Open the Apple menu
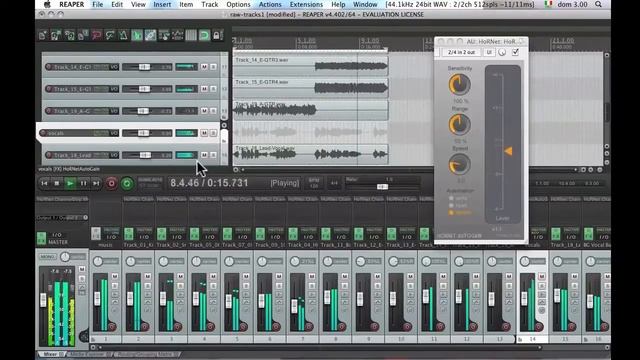This screenshot has width=640, height=360. pyautogui.click(x=47, y=4)
